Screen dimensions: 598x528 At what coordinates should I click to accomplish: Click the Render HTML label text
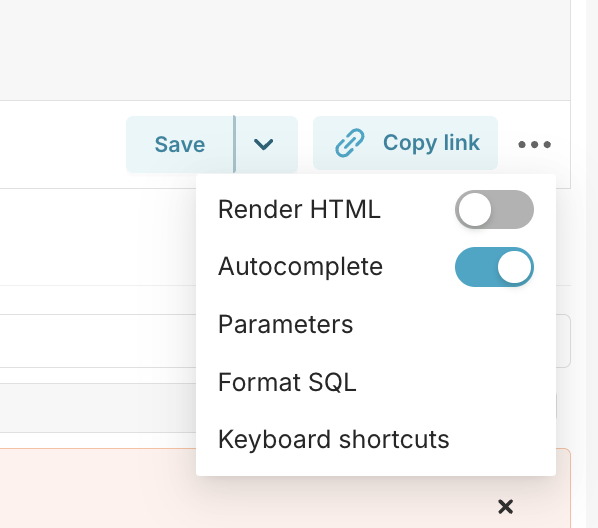(x=299, y=209)
